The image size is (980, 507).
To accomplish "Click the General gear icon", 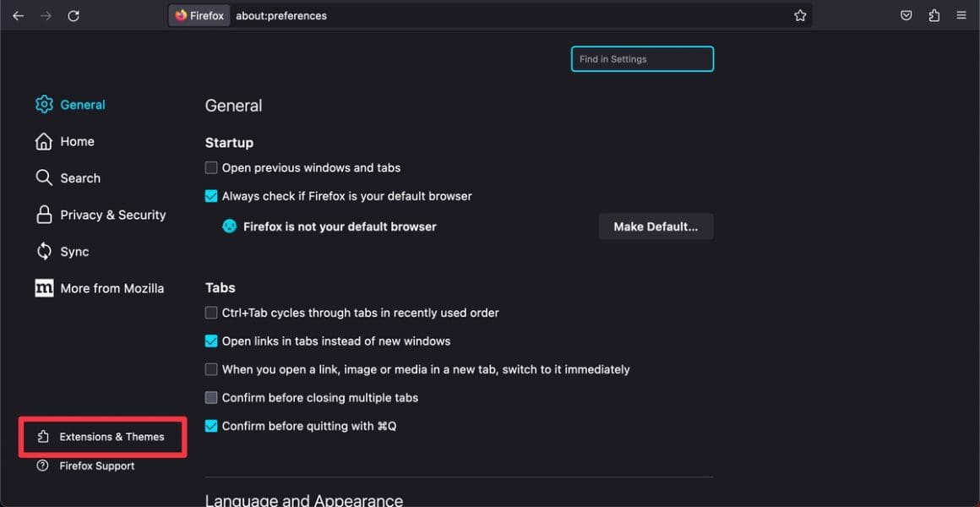I will coord(44,105).
